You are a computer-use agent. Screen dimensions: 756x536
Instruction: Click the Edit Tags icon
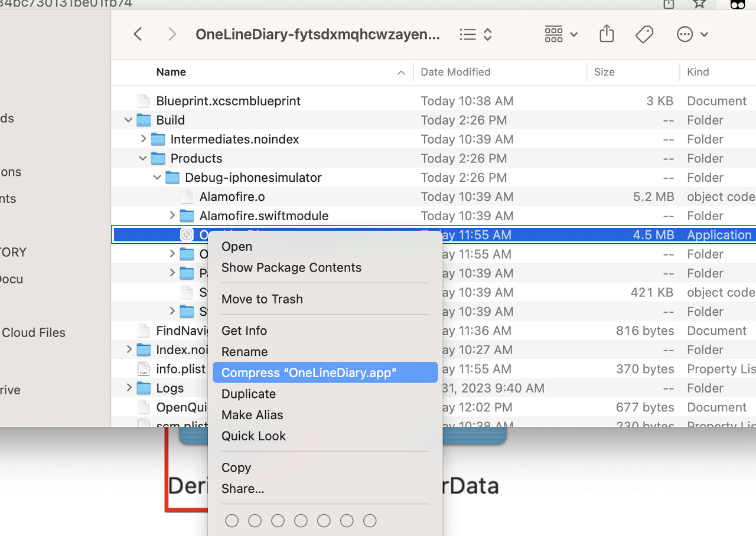point(644,35)
